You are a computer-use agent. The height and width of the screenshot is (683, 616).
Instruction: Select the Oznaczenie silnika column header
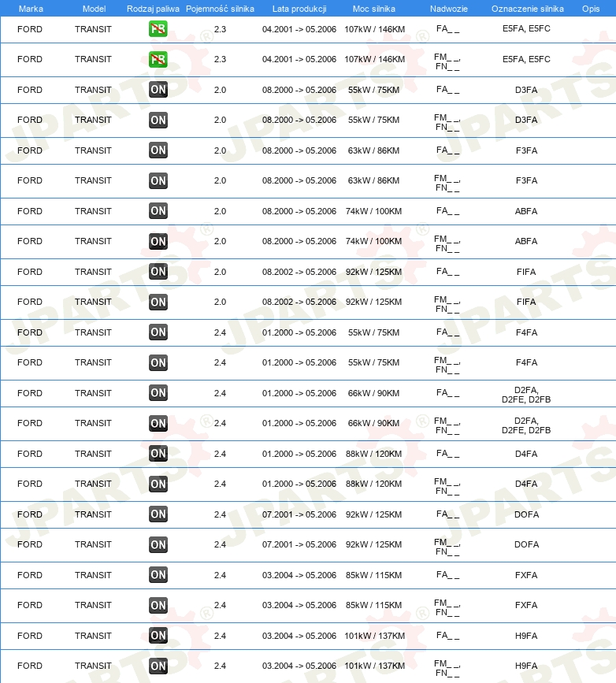pyautogui.click(x=528, y=9)
